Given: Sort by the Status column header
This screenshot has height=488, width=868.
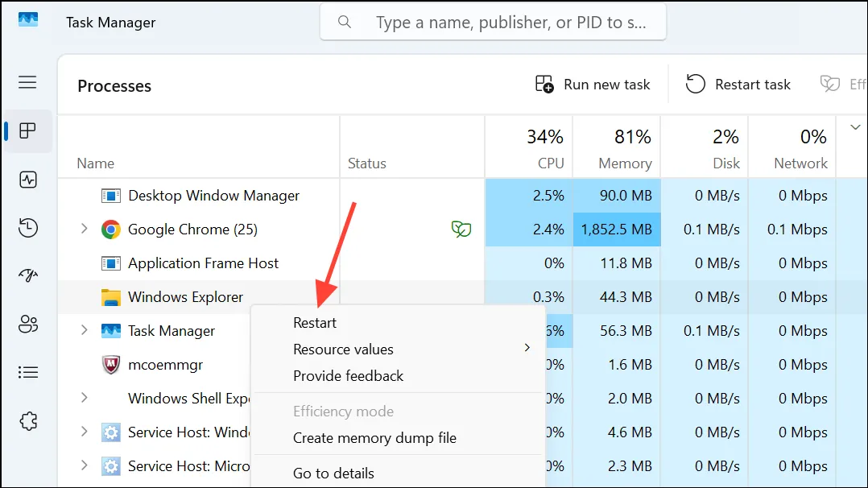Looking at the screenshot, I should (367, 163).
